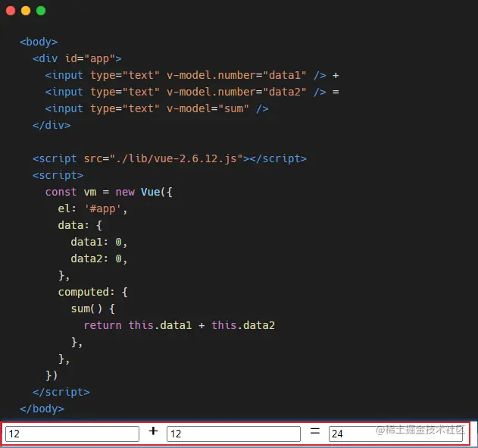Click the data2: 0, line
This screenshot has width=478, height=448.
pyautogui.click(x=98, y=258)
